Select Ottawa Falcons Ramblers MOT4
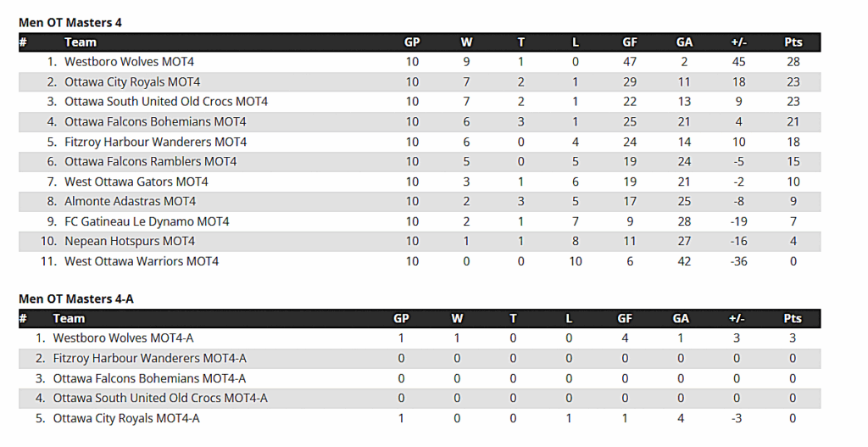868x447 pixels. (x=151, y=162)
